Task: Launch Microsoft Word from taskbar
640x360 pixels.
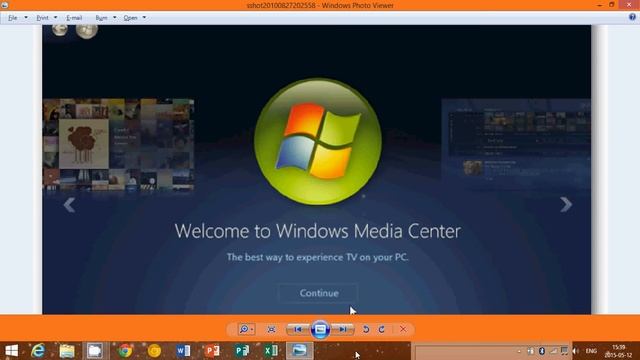Action: click(x=183, y=351)
